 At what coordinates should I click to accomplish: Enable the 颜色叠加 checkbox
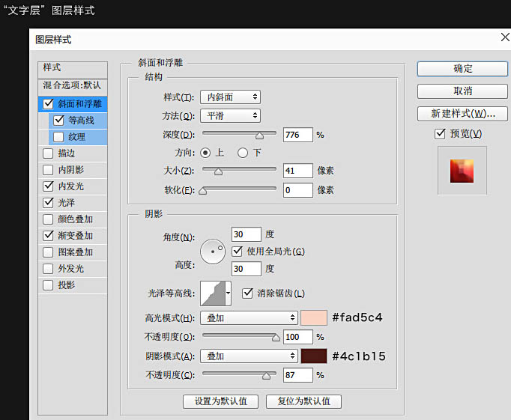48,219
